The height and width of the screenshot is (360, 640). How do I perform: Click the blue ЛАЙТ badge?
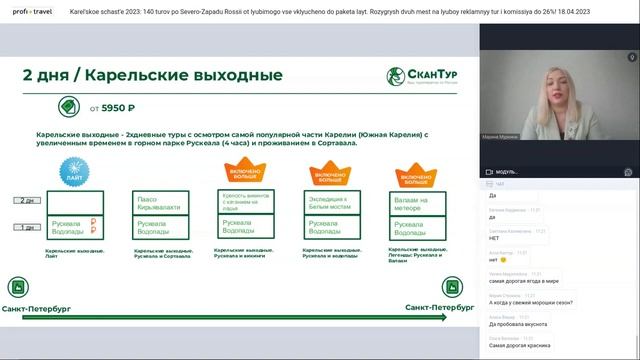(x=74, y=172)
